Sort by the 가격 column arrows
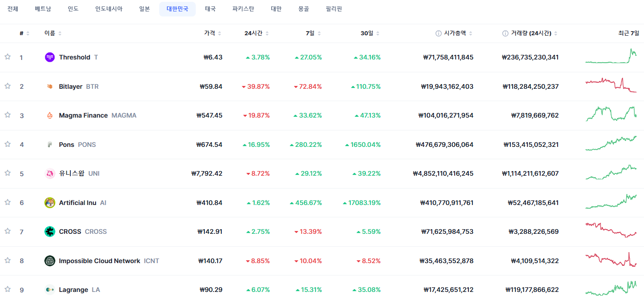 pos(220,33)
